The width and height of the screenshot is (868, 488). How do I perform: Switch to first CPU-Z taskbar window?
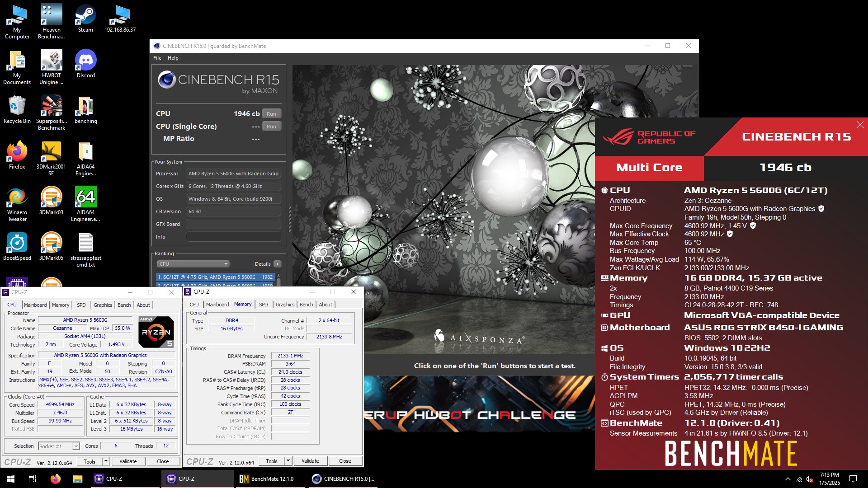coord(124,479)
